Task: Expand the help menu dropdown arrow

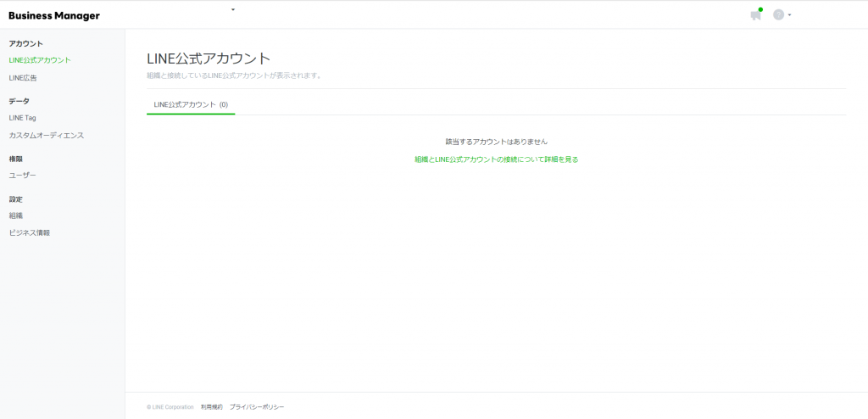Action: pos(789,15)
